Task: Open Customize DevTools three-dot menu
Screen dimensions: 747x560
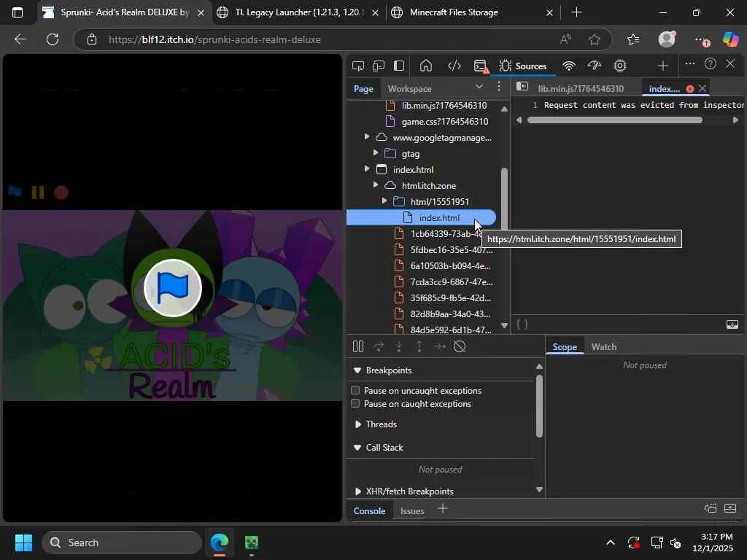Action: coord(689,63)
